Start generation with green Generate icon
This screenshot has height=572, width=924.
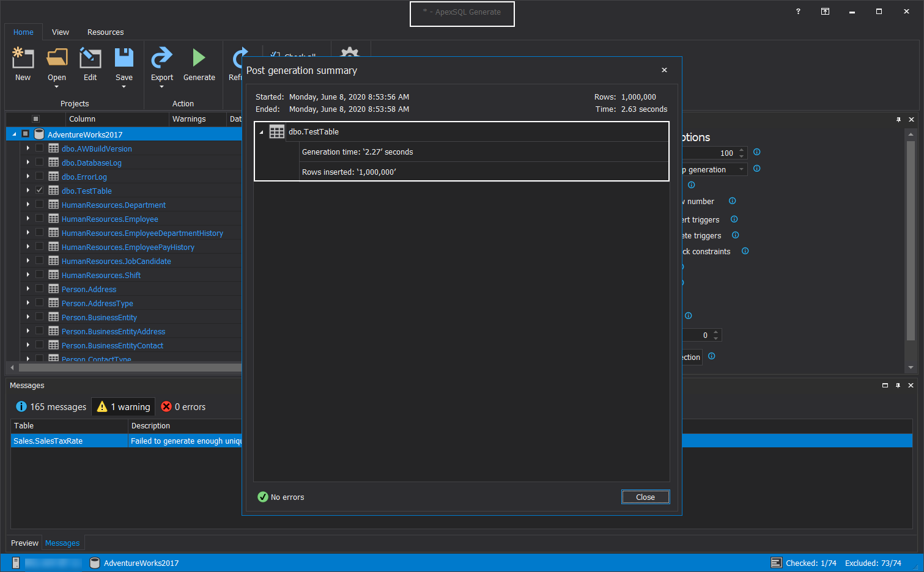(x=199, y=58)
